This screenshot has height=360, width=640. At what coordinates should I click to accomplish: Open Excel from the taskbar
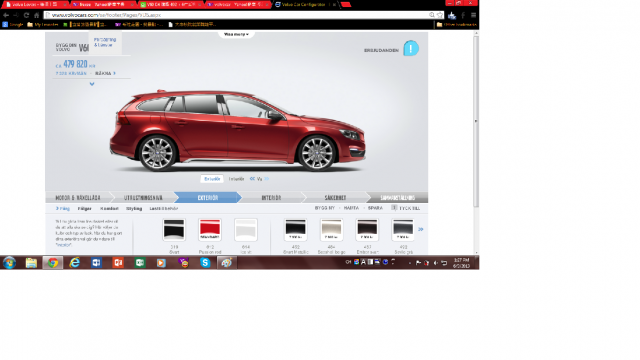(x=140, y=262)
